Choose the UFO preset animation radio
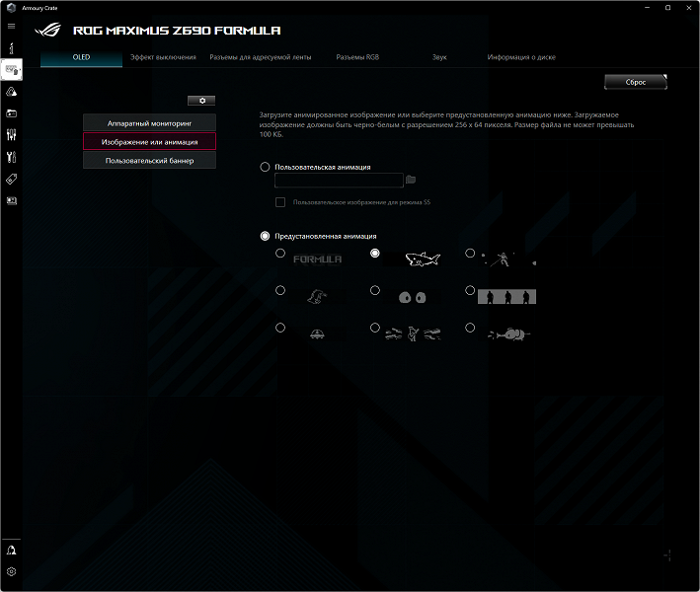 [280, 328]
